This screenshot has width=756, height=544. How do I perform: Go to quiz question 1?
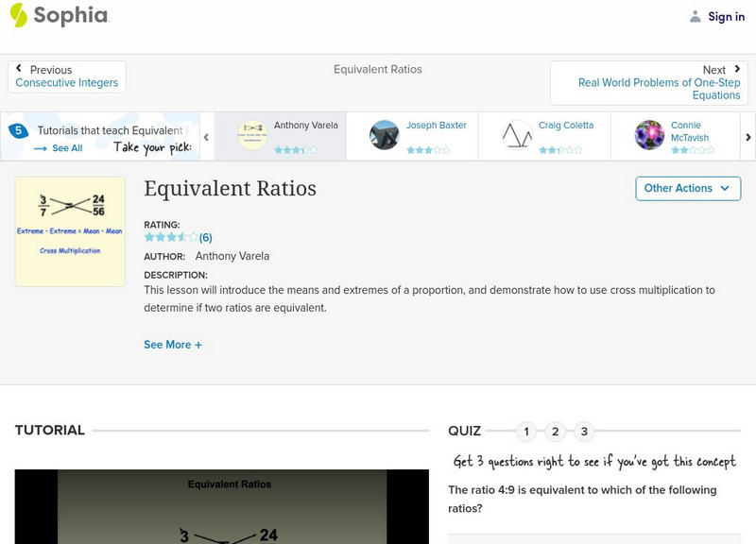click(x=526, y=432)
